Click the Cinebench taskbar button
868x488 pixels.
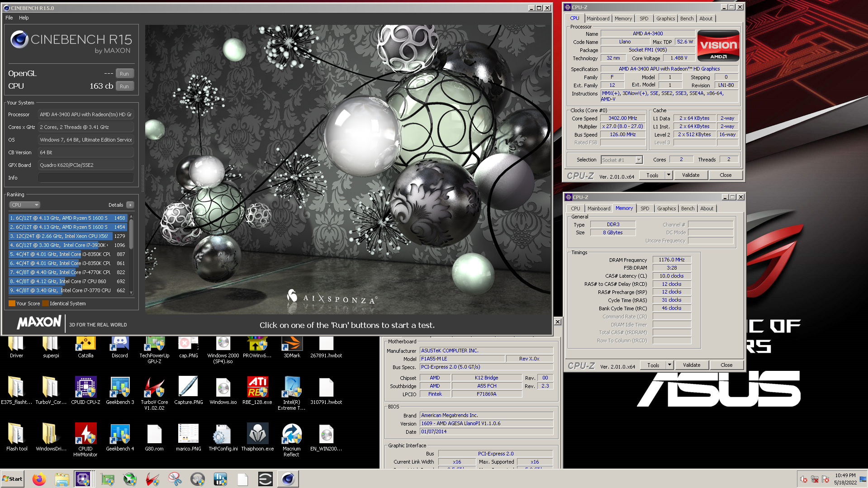pyautogui.click(x=288, y=479)
